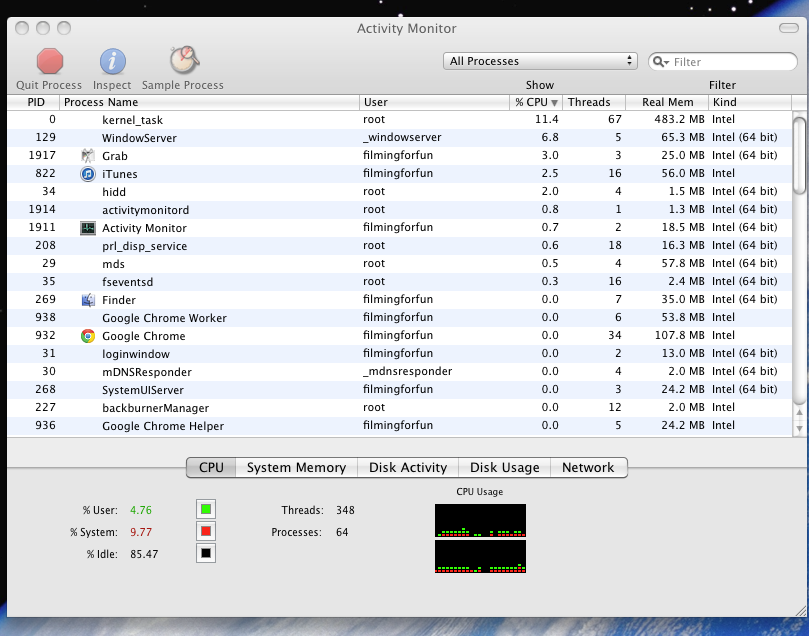The width and height of the screenshot is (809, 636).
Task: Select the prl_disp_service process row
Action: (x=400, y=246)
